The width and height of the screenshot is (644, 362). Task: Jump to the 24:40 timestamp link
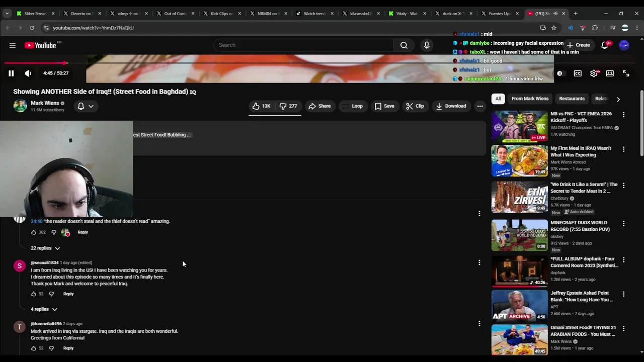point(36,221)
